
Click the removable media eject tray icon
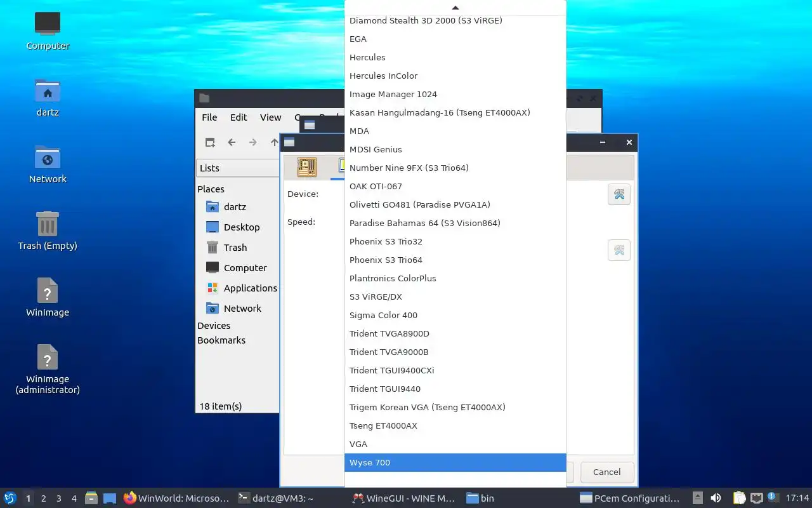(697, 498)
